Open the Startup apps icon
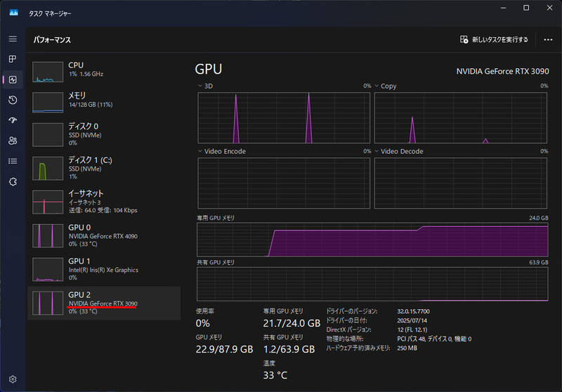 coord(13,120)
